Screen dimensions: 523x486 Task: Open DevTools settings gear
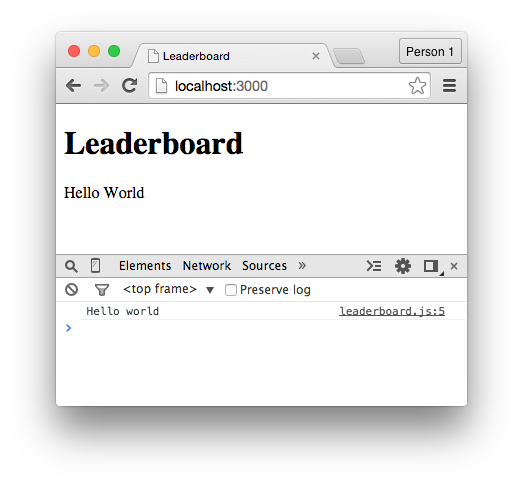click(403, 266)
